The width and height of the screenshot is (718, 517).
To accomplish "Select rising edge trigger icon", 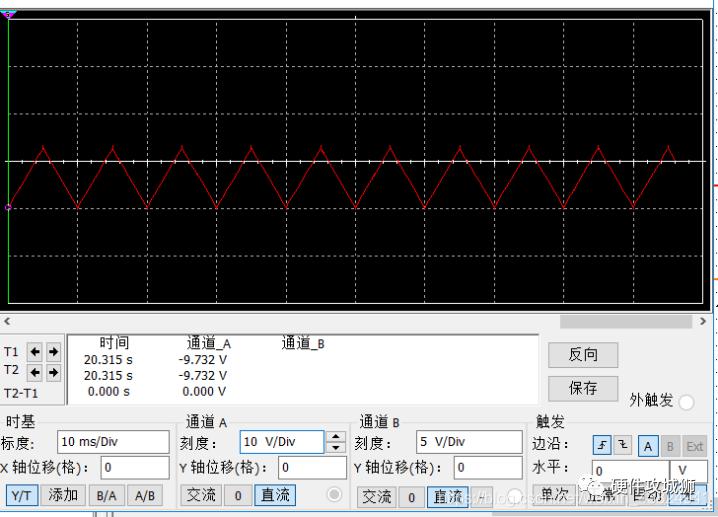I will click(x=602, y=445).
